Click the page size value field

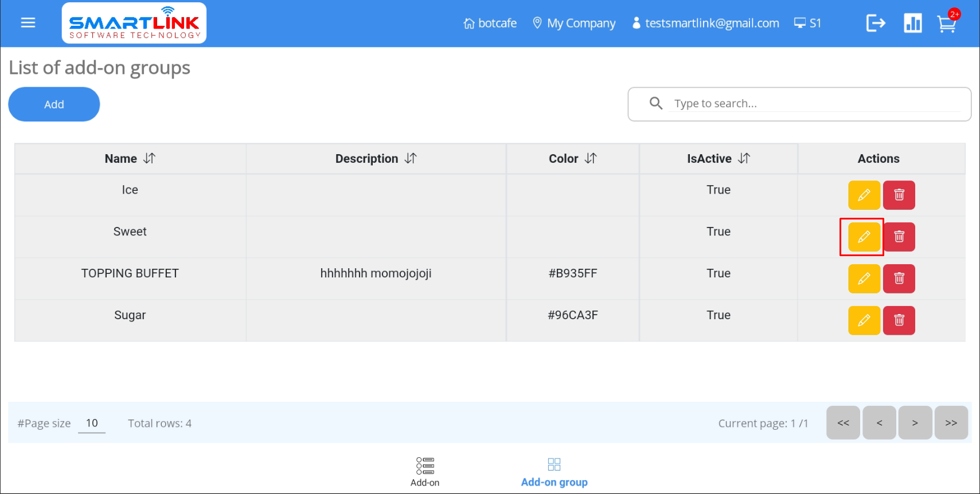tap(92, 424)
